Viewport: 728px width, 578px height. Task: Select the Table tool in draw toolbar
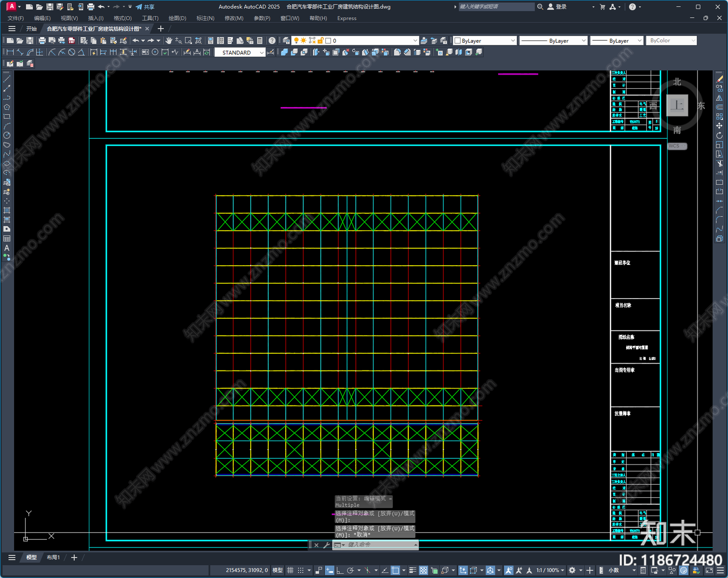tap(7, 238)
